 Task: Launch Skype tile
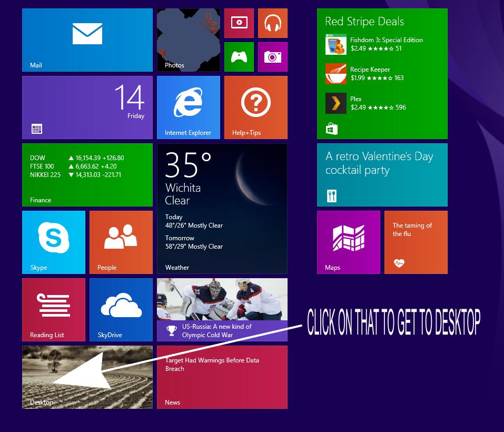click(x=54, y=242)
